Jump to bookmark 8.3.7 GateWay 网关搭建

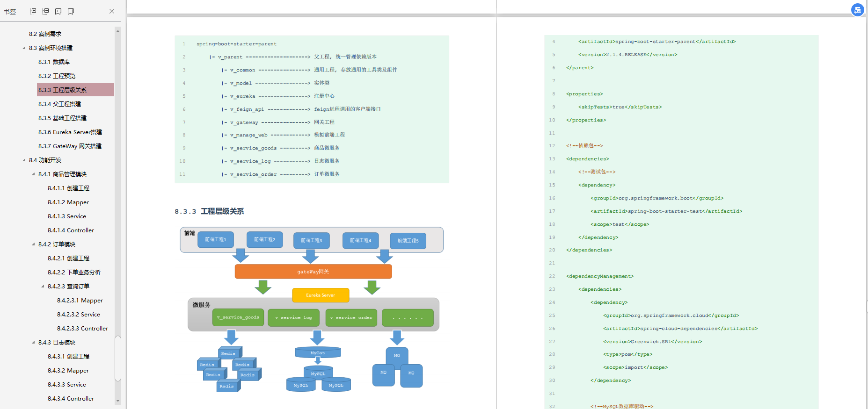pos(70,146)
